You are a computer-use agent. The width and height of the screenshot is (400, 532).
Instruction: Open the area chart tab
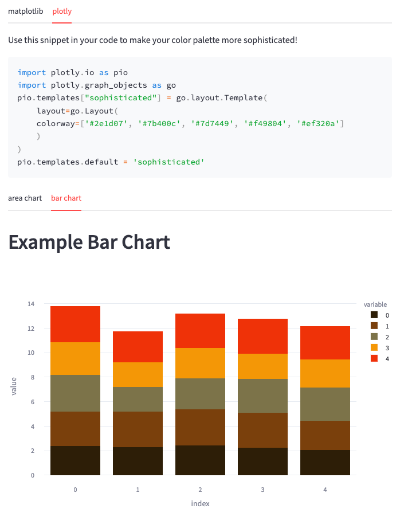click(x=25, y=198)
